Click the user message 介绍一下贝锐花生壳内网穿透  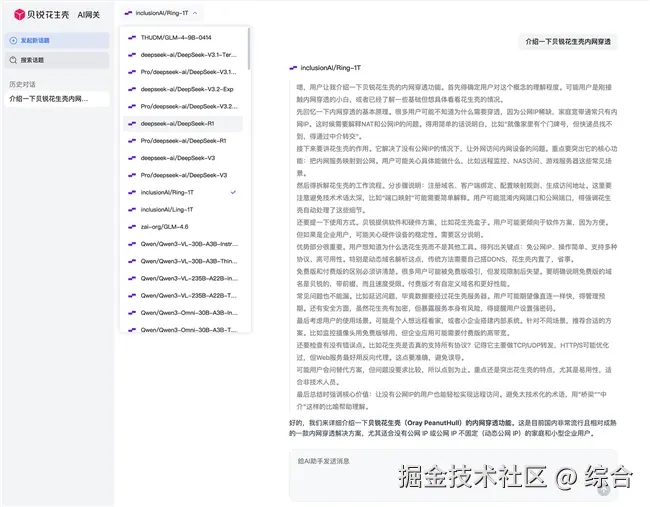pyautogui.click(x=568, y=41)
